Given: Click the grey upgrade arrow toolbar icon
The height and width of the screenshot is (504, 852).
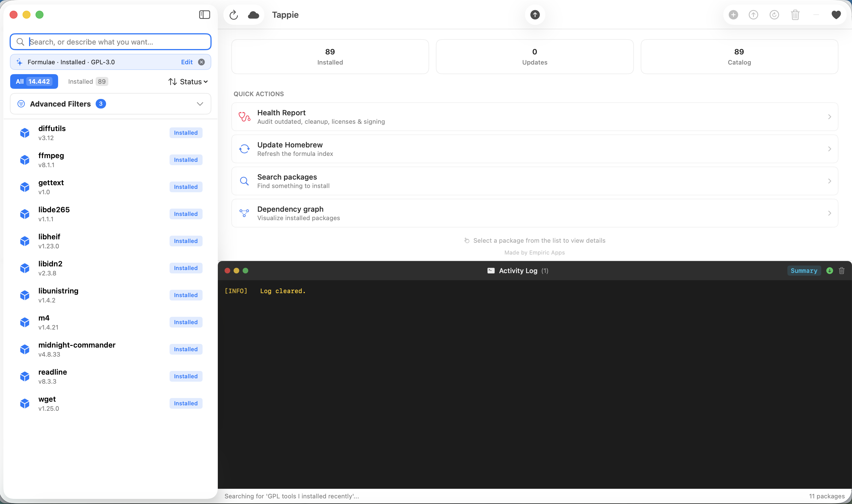Looking at the screenshot, I should (x=754, y=15).
